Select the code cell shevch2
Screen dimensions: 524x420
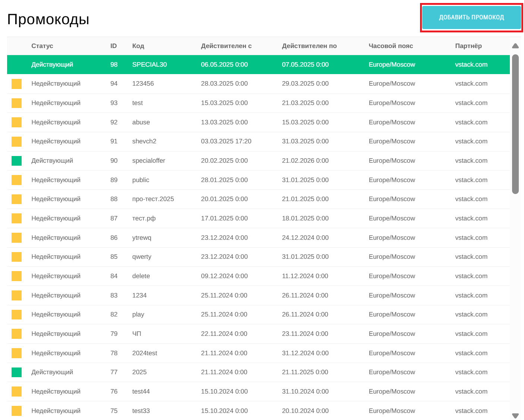[x=144, y=141]
